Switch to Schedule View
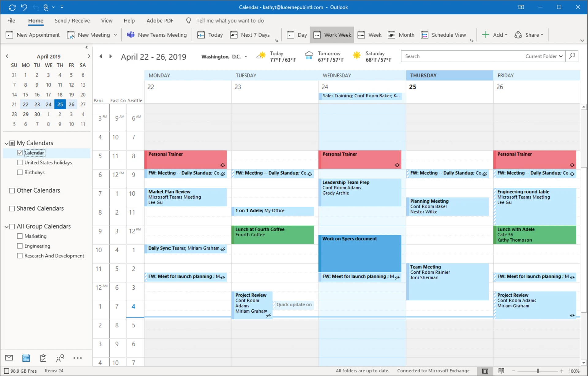This screenshot has width=588, height=376. pyautogui.click(x=444, y=35)
